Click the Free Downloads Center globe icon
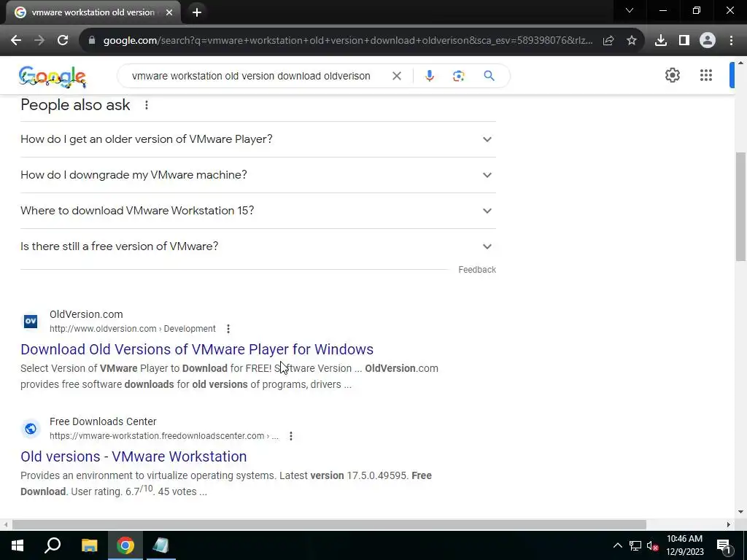This screenshot has height=560, width=747. 31,429
